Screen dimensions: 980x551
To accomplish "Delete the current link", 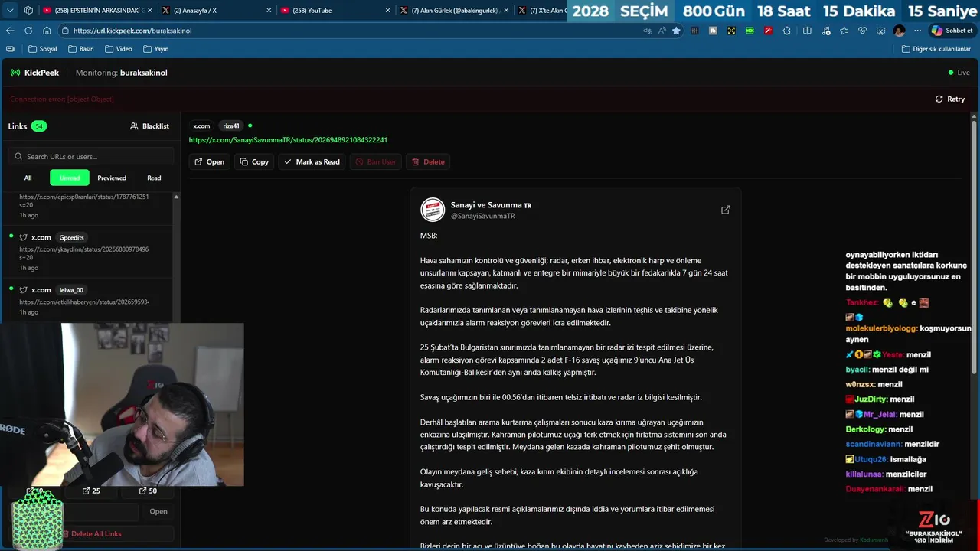I will coord(428,161).
